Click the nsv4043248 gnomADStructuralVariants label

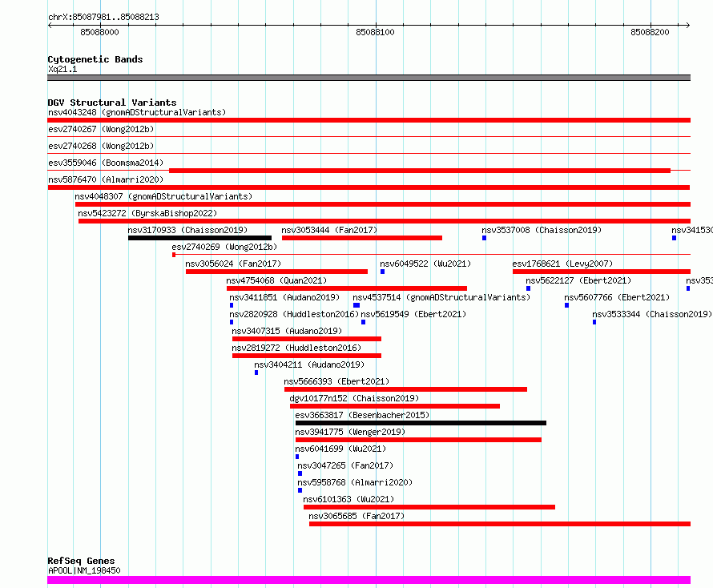[137, 112]
